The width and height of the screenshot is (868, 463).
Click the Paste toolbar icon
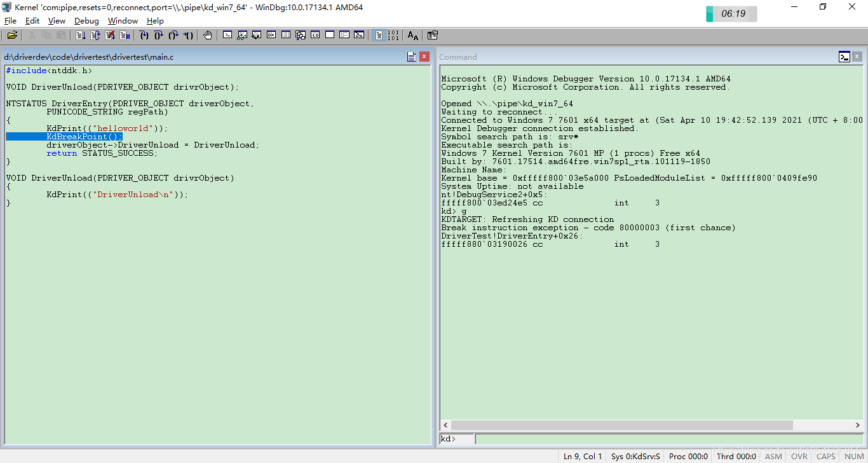(61, 35)
